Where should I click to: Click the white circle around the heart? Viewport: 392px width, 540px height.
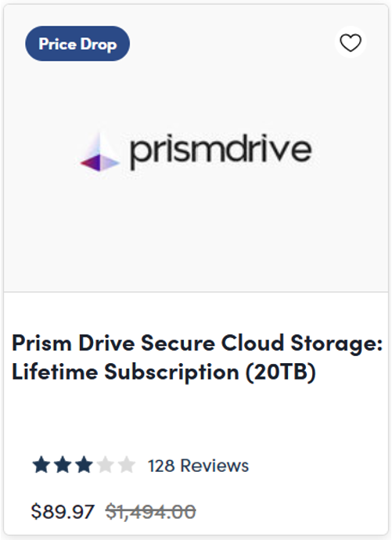click(x=351, y=43)
